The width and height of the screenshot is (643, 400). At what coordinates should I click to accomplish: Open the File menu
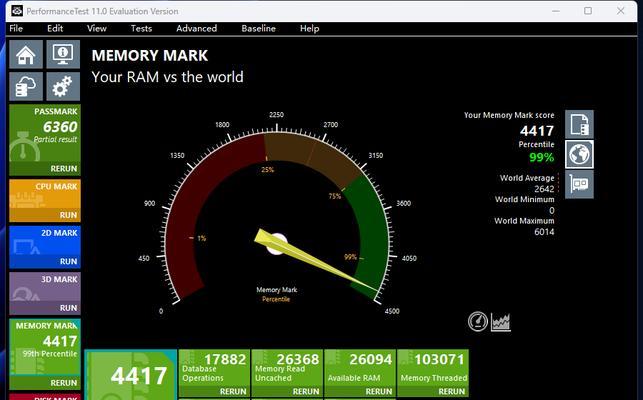(x=16, y=28)
